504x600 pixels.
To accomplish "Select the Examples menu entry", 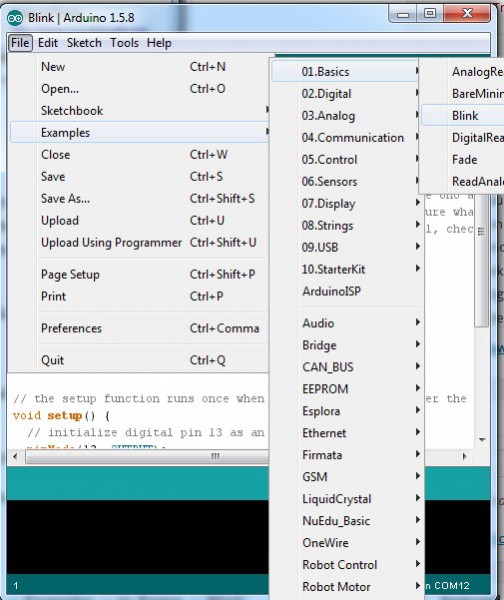I will (139, 133).
